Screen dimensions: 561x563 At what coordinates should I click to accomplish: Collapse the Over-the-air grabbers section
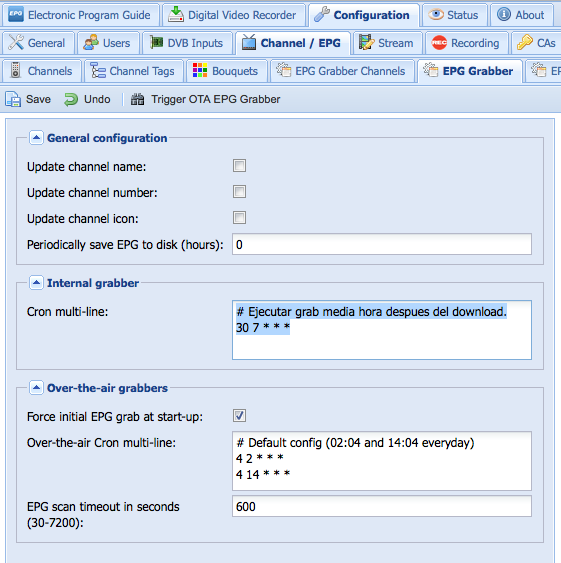36,388
